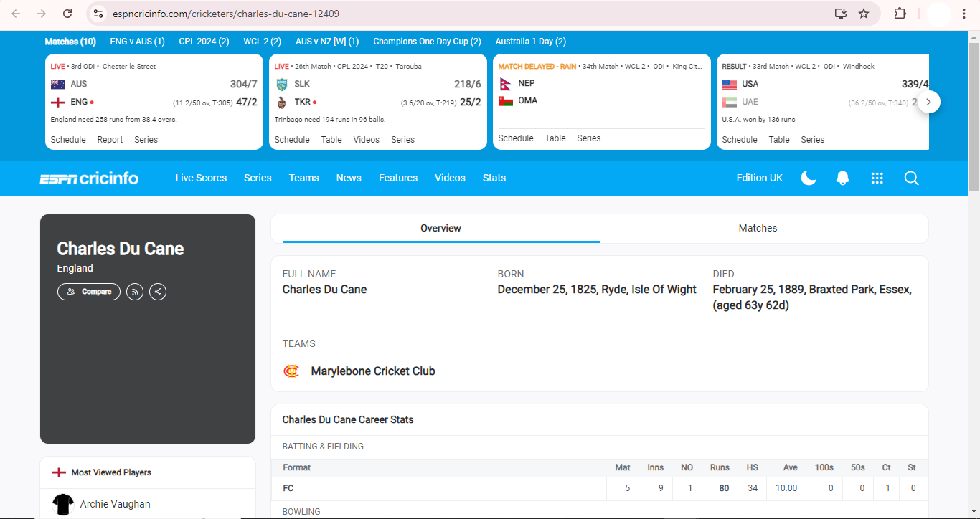980x519 pixels.
Task: Open Chrome three-dot menu
Action: (964, 14)
